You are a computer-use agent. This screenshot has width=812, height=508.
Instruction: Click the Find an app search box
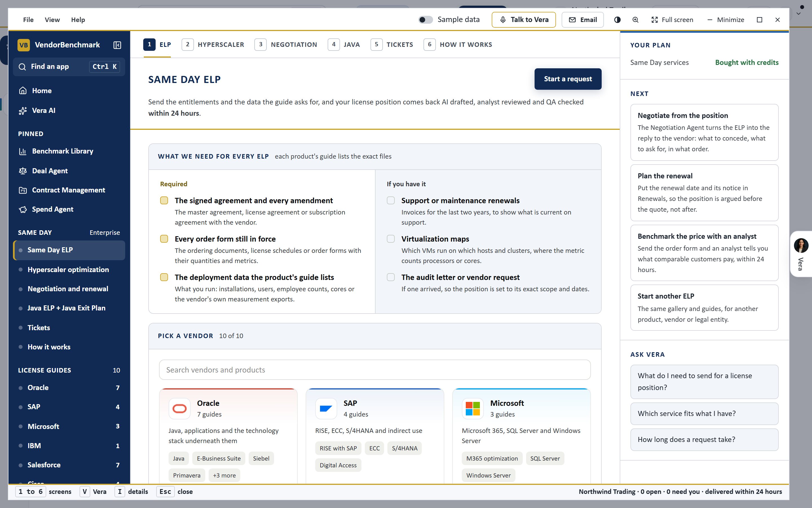point(69,67)
